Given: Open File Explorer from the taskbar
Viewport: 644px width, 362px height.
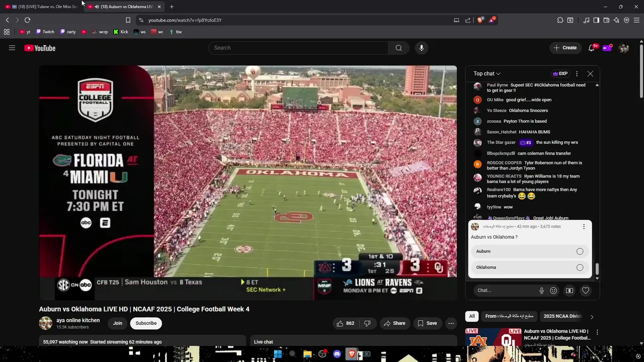Looking at the screenshot, I should tap(307, 354).
